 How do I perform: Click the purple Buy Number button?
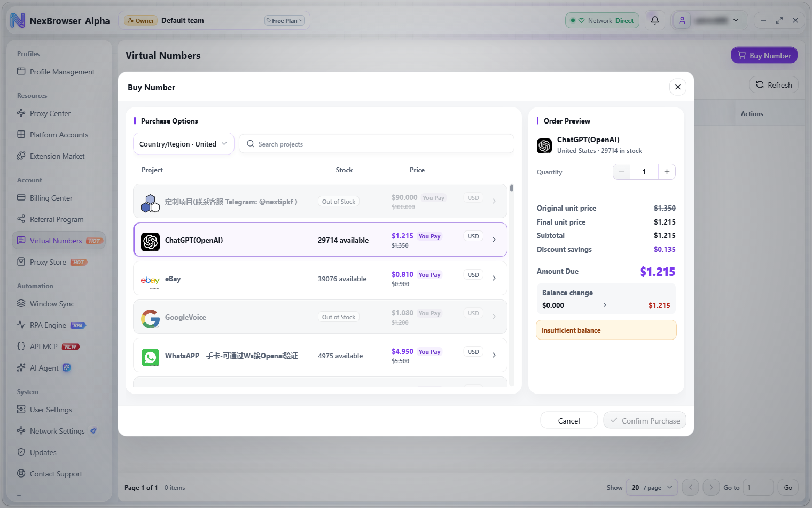(764, 55)
